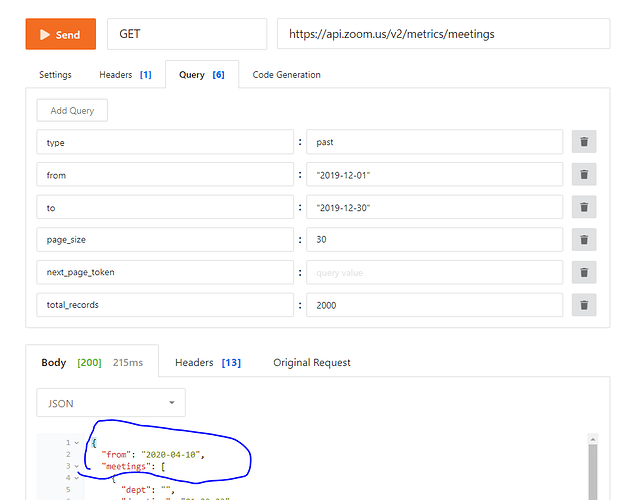Edit the page_size key field
The height and width of the screenshot is (500, 624).
tap(165, 240)
